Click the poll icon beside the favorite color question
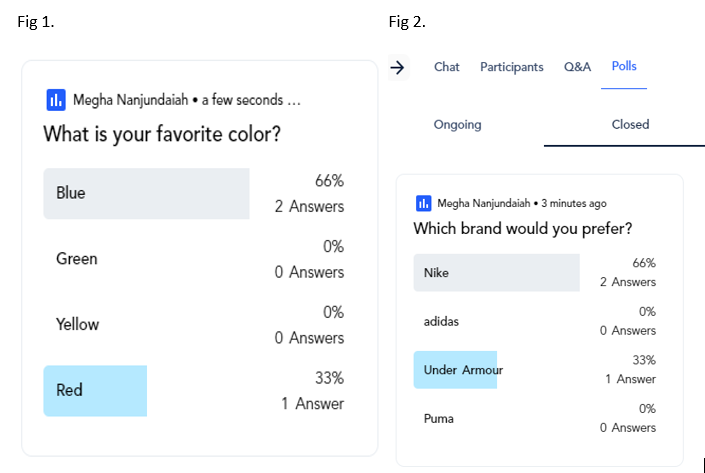 [56, 100]
